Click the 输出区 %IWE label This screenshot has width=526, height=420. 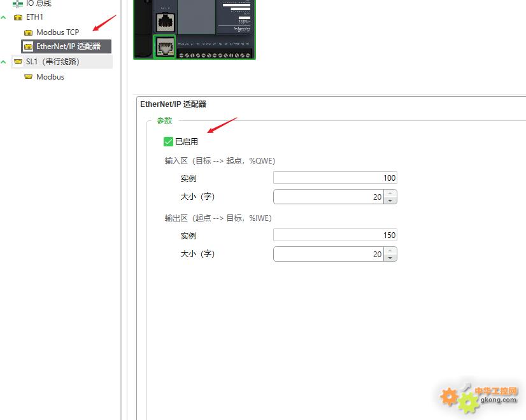point(218,218)
